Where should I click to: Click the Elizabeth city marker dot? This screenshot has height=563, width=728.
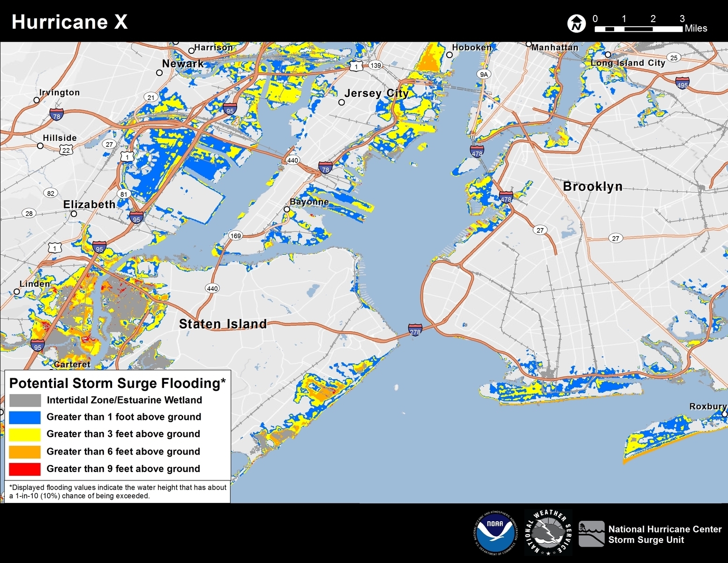pyautogui.click(x=74, y=214)
